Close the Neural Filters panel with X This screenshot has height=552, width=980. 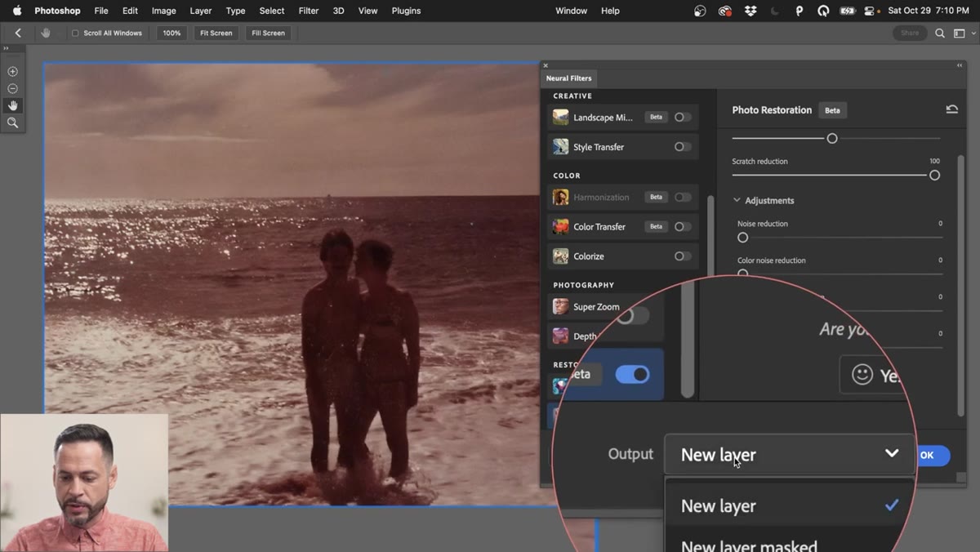pos(546,65)
